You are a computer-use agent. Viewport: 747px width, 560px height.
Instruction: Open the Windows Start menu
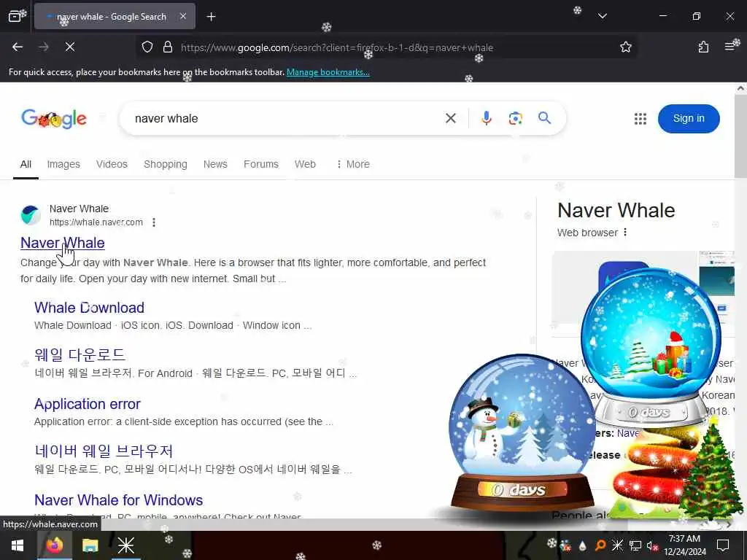point(18,545)
